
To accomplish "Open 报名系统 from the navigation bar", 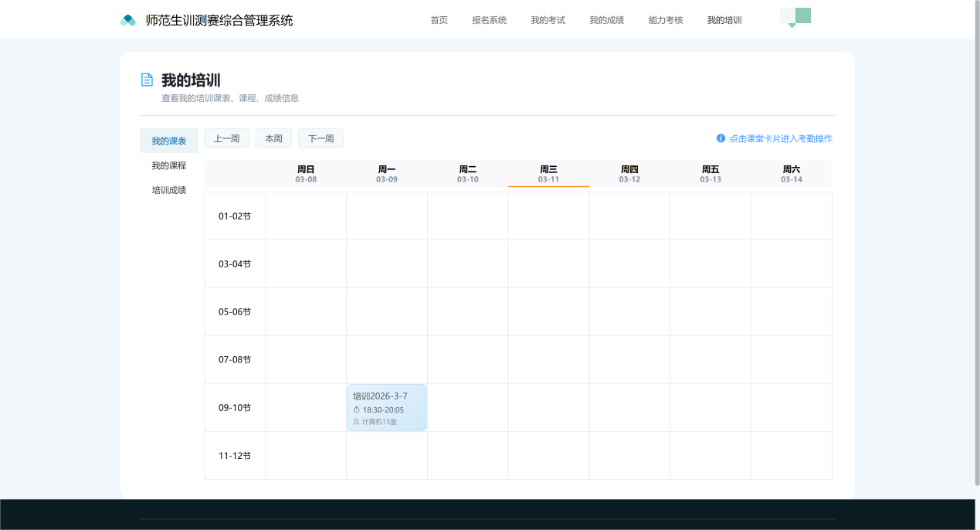I will point(490,20).
